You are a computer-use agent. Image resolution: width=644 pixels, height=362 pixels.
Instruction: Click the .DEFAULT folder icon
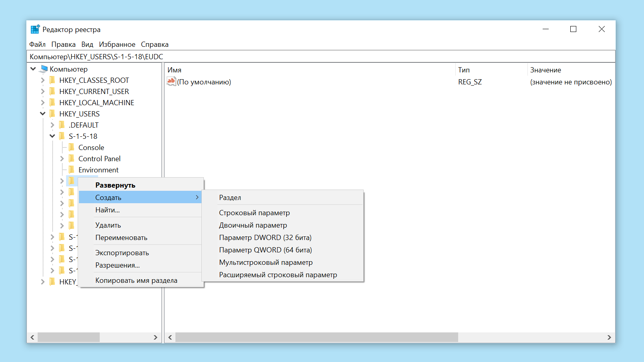(x=62, y=125)
